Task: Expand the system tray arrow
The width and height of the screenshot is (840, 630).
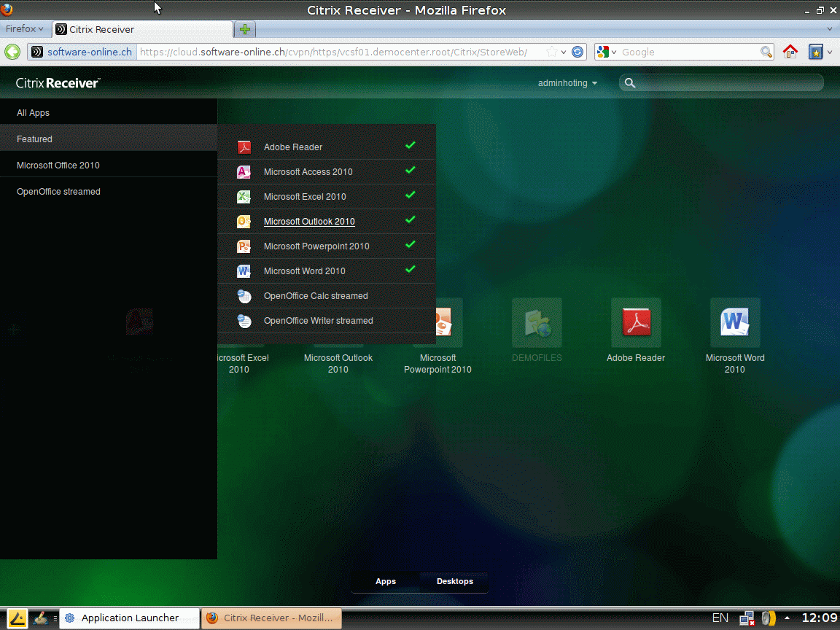Action: [787, 618]
